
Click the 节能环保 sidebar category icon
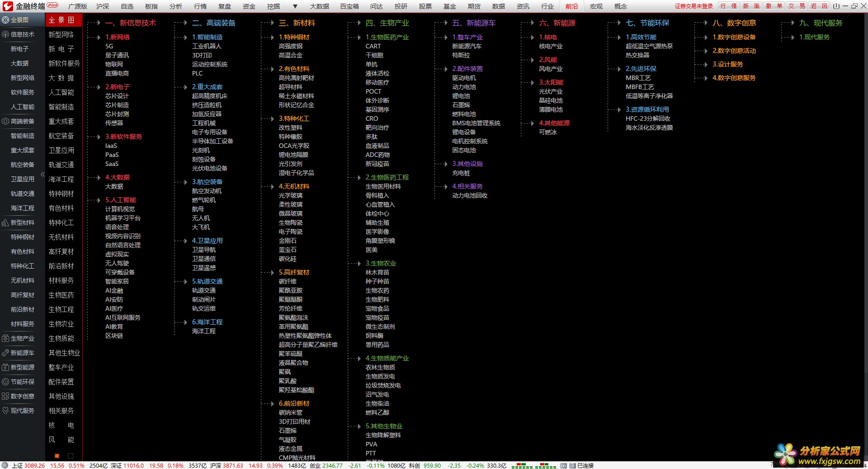click(6, 382)
